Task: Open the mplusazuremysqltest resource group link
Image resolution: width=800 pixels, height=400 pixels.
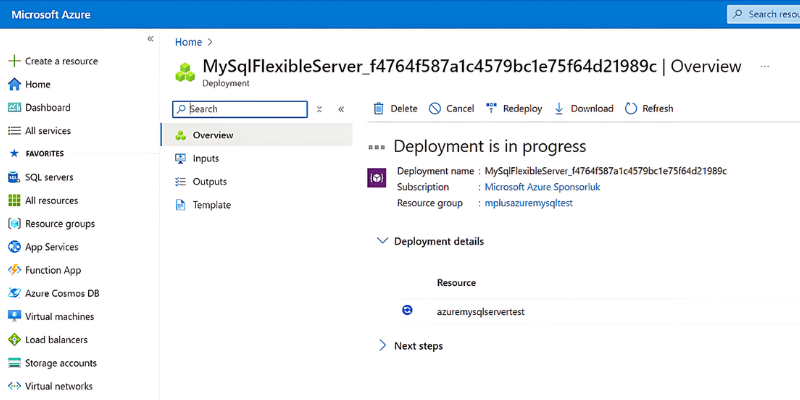Action: pos(529,203)
